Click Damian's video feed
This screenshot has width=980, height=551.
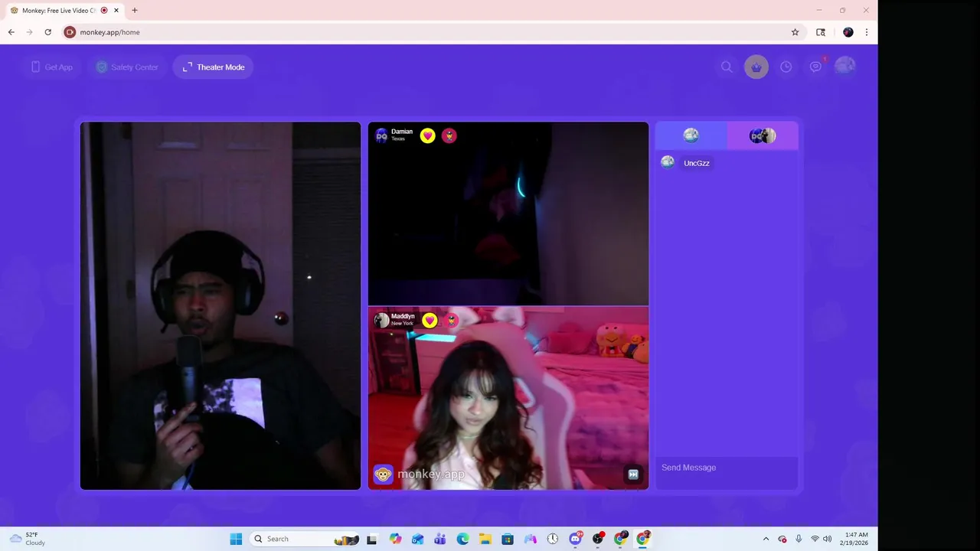(x=508, y=214)
